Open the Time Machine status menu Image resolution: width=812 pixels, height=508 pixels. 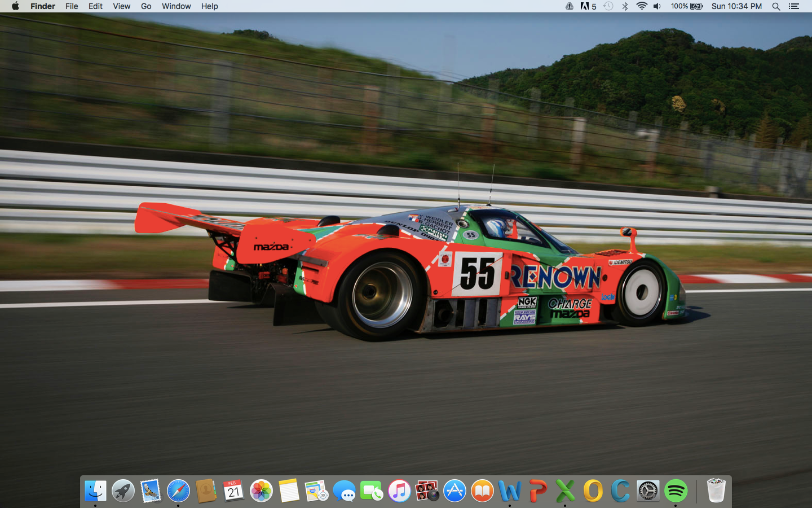tap(608, 6)
